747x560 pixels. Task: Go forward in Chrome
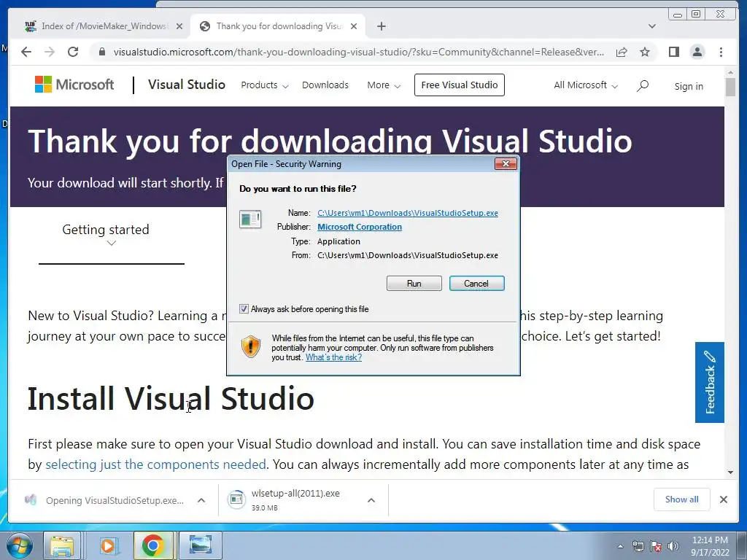pos(50,52)
